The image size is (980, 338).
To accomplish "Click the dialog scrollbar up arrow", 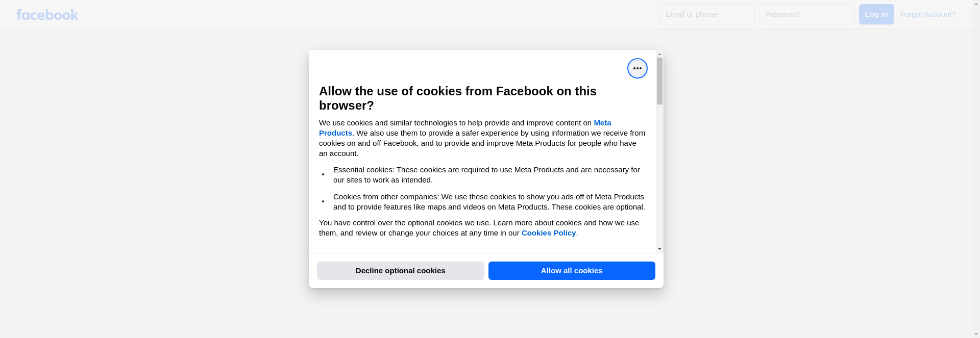I will click(x=659, y=54).
